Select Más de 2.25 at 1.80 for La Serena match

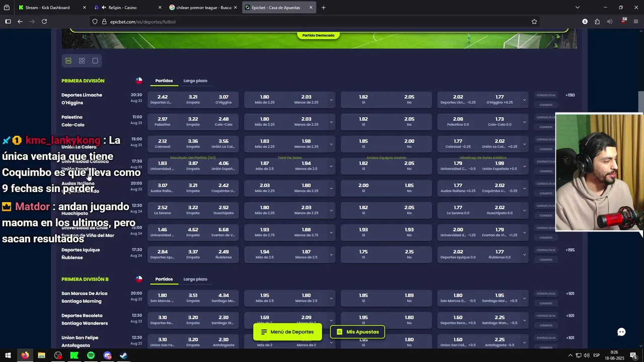pyautogui.click(x=265, y=210)
